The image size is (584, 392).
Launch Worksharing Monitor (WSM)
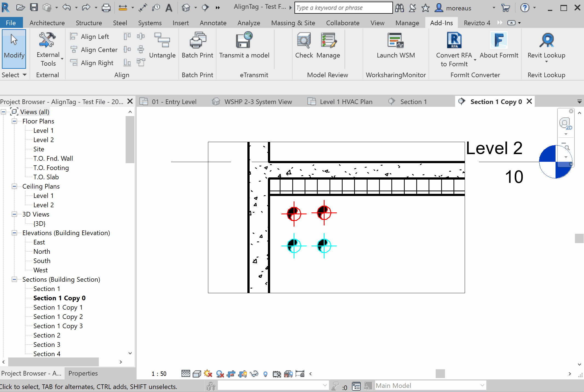click(395, 41)
